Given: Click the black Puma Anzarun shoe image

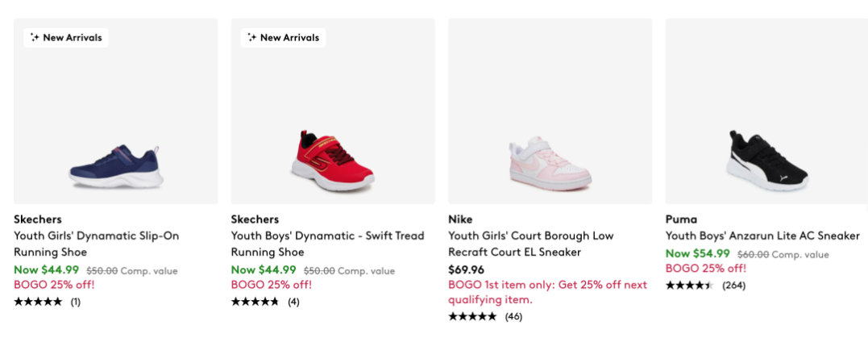Looking at the screenshot, I should 766,157.
